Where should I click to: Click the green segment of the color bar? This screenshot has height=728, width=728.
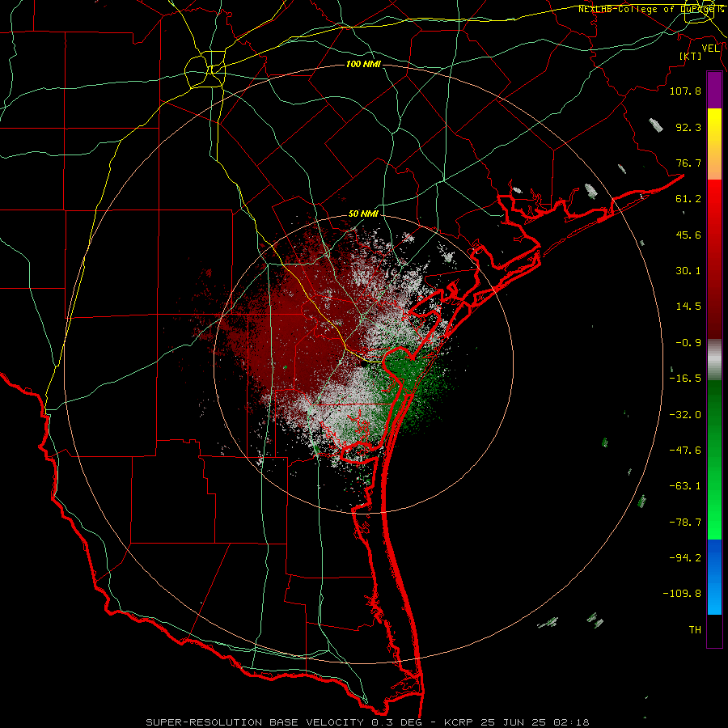[714, 459]
